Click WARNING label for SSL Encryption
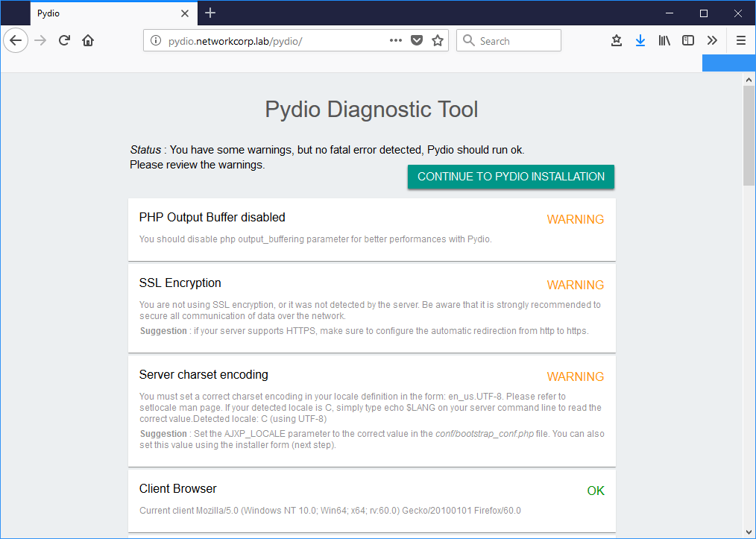 [575, 285]
